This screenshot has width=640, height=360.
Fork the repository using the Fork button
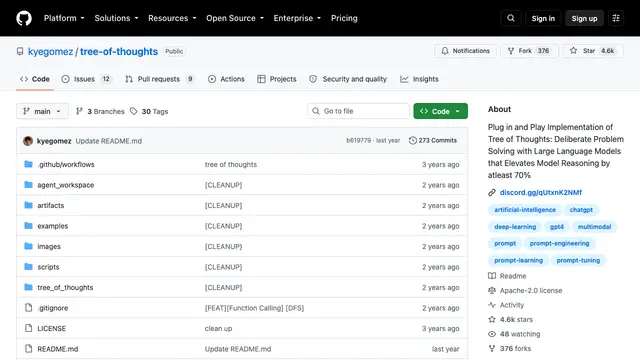pos(529,51)
